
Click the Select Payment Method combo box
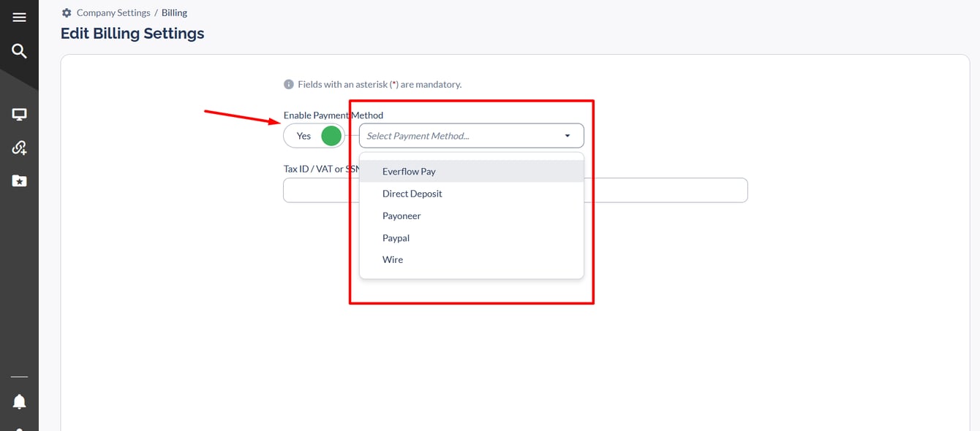[x=461, y=136]
